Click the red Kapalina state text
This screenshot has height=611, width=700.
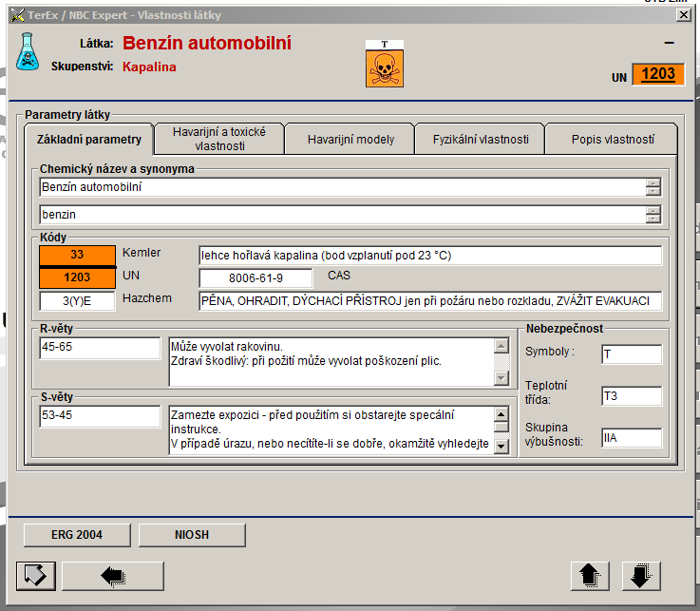click(149, 67)
